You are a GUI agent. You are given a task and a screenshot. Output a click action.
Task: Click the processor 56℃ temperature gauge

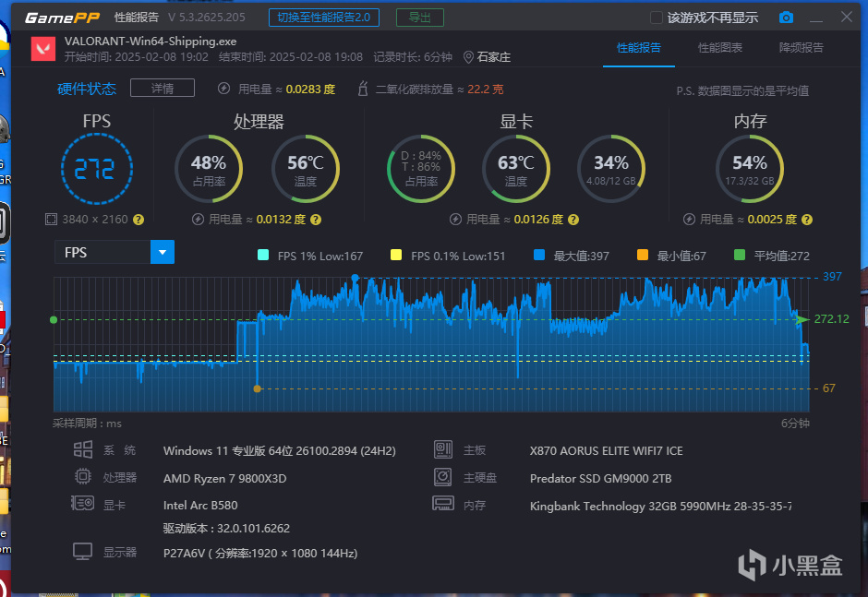tap(306, 169)
